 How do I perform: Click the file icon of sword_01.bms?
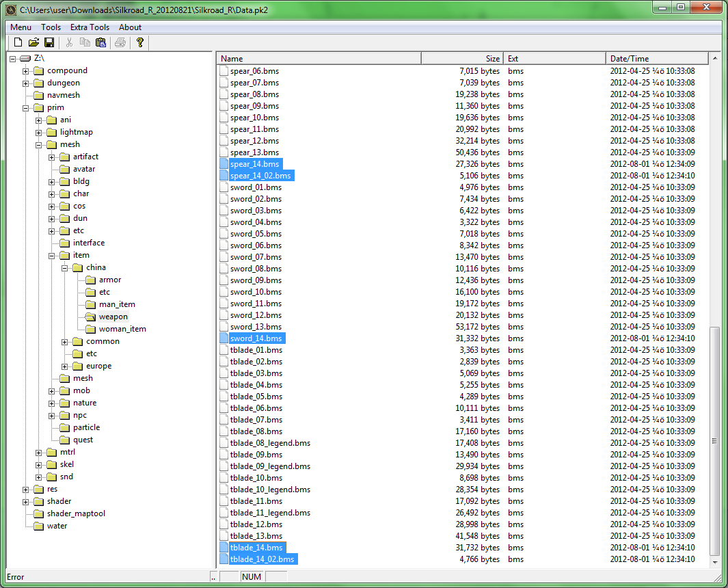(224, 187)
